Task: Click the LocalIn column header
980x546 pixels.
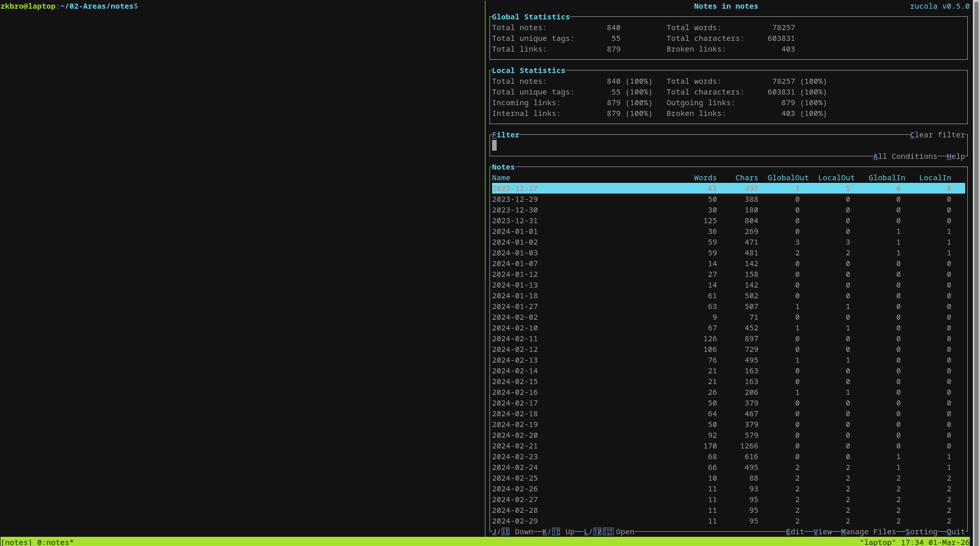Action: coord(935,178)
